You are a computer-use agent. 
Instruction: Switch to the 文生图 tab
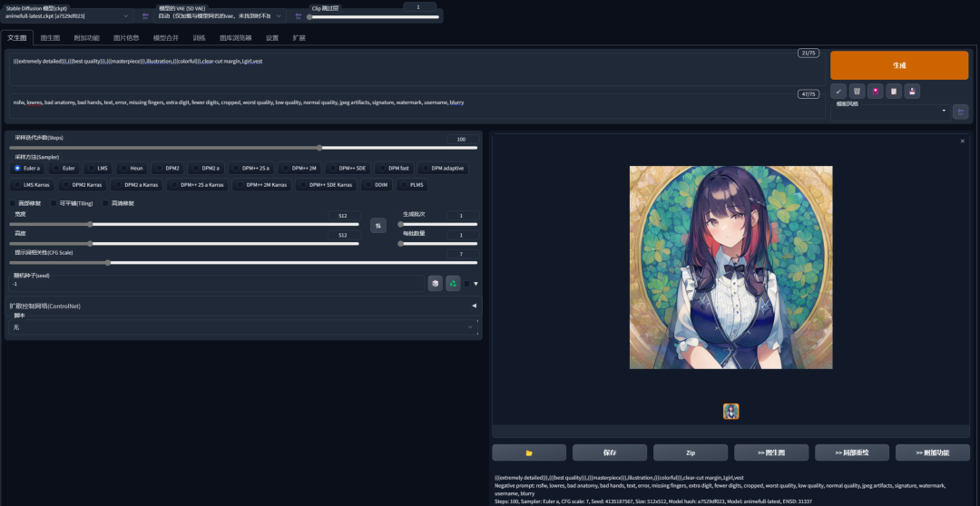point(17,37)
